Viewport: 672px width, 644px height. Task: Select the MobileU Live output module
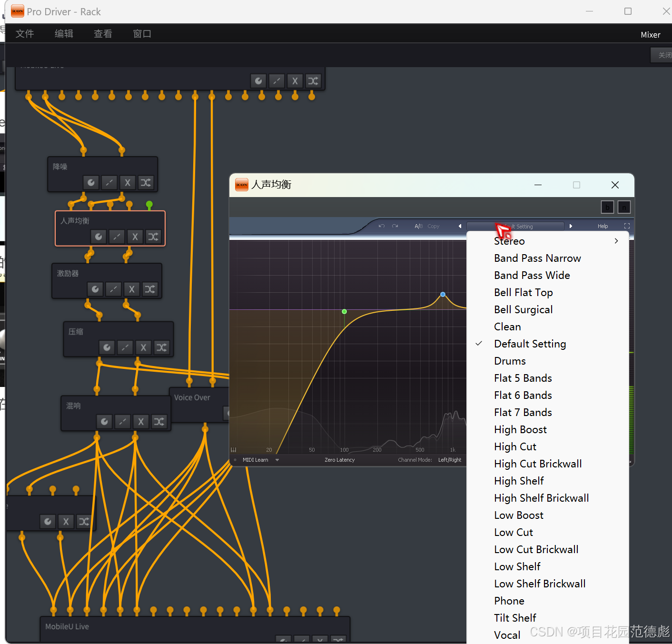(x=195, y=629)
